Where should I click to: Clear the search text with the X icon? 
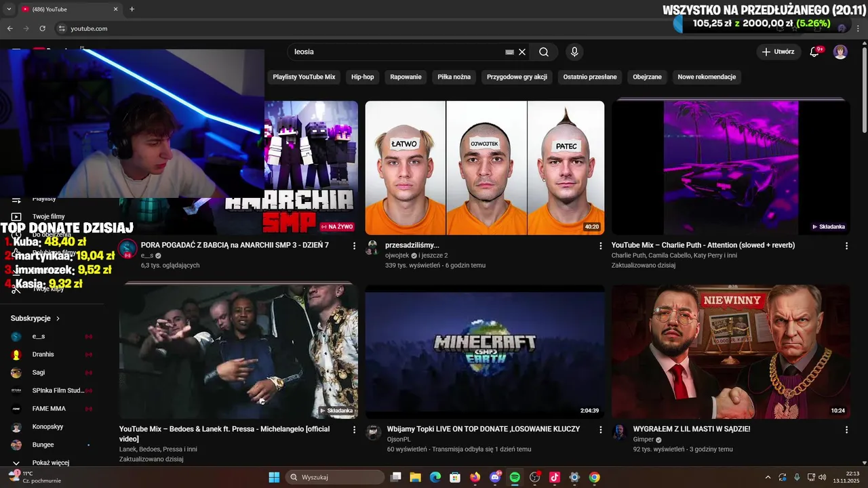[x=522, y=52]
